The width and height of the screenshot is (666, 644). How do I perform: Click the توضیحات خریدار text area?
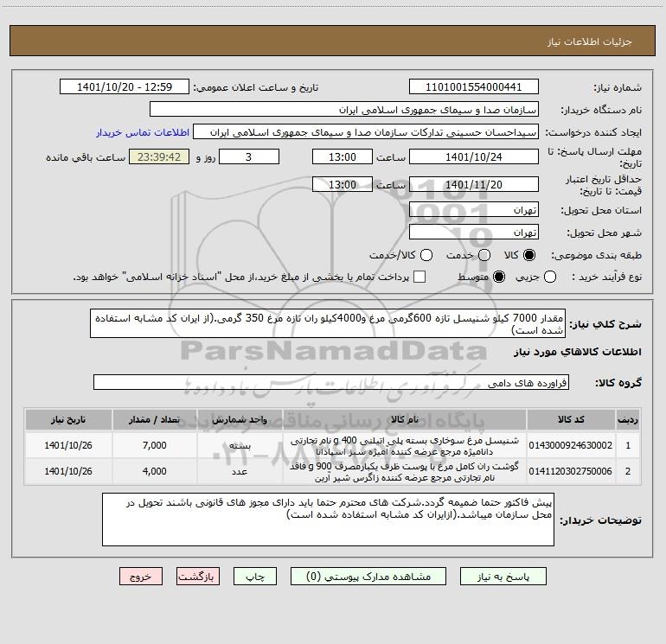tap(328, 520)
